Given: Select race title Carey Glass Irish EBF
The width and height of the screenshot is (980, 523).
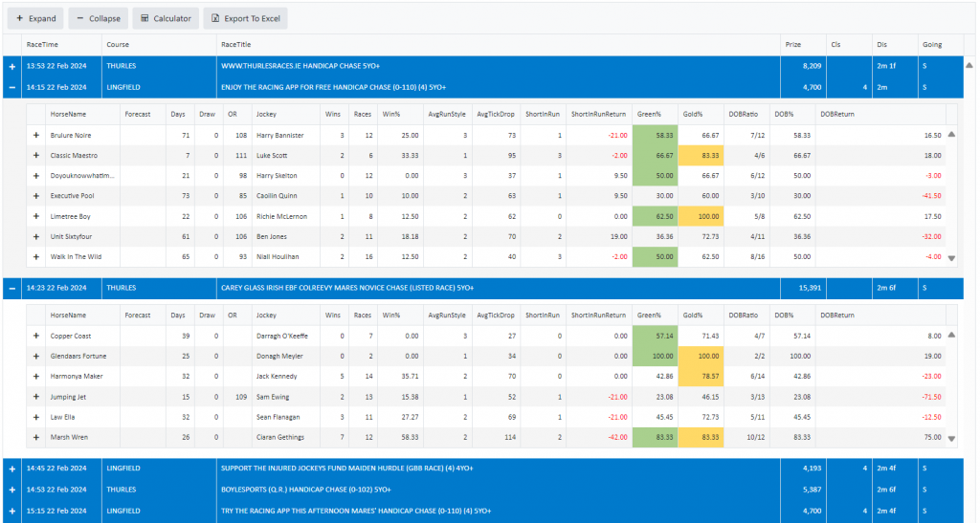Looking at the screenshot, I should coord(346,289).
